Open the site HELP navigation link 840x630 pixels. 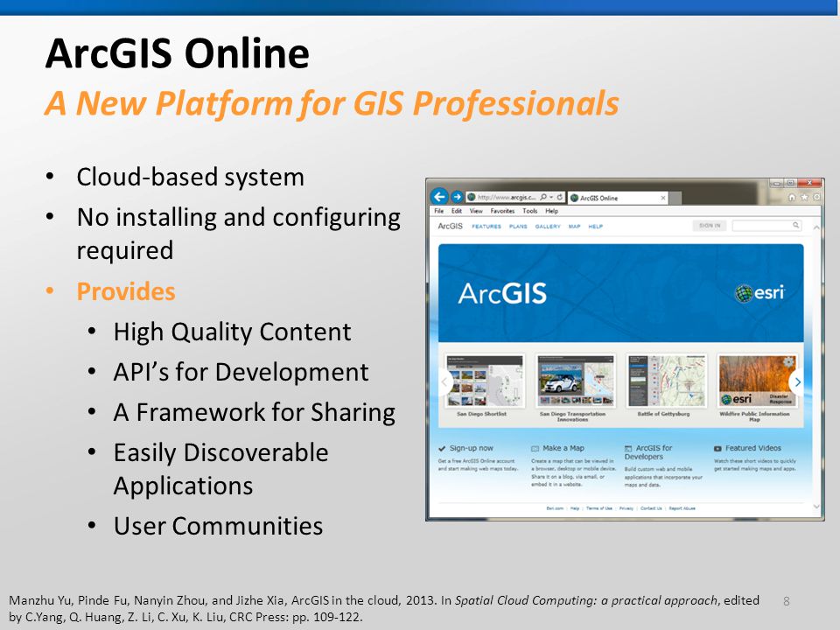(x=596, y=227)
